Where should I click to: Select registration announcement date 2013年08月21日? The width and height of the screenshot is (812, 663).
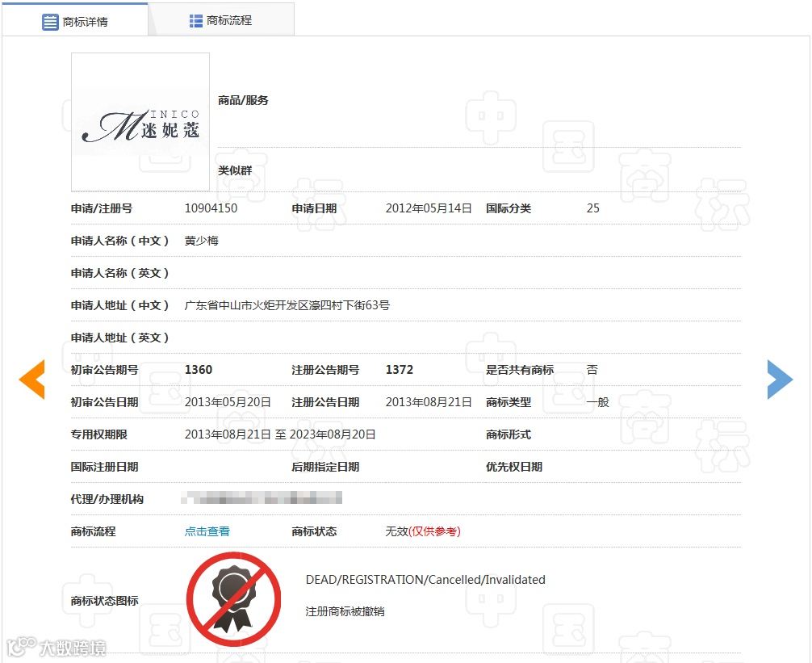pyautogui.click(x=429, y=402)
